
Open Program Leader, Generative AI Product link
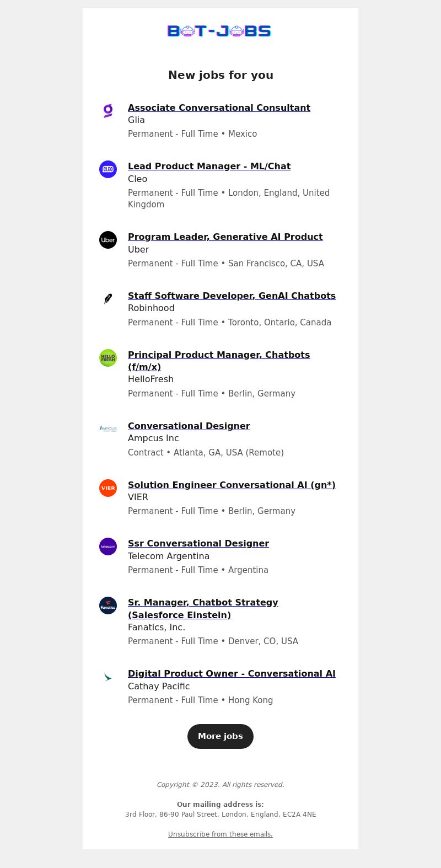click(225, 237)
